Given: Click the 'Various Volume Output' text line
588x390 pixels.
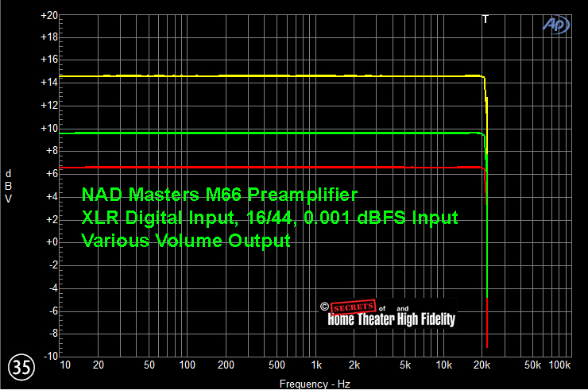Looking at the screenshot, I should [186, 241].
